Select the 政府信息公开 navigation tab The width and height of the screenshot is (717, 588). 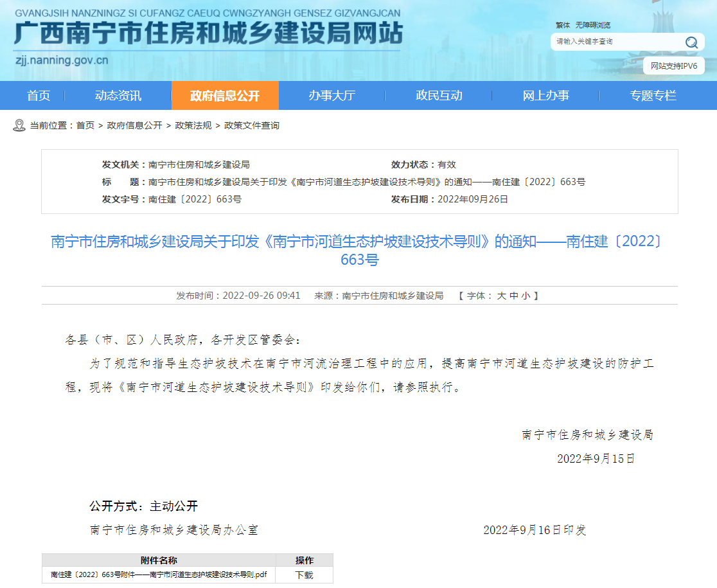(225, 96)
